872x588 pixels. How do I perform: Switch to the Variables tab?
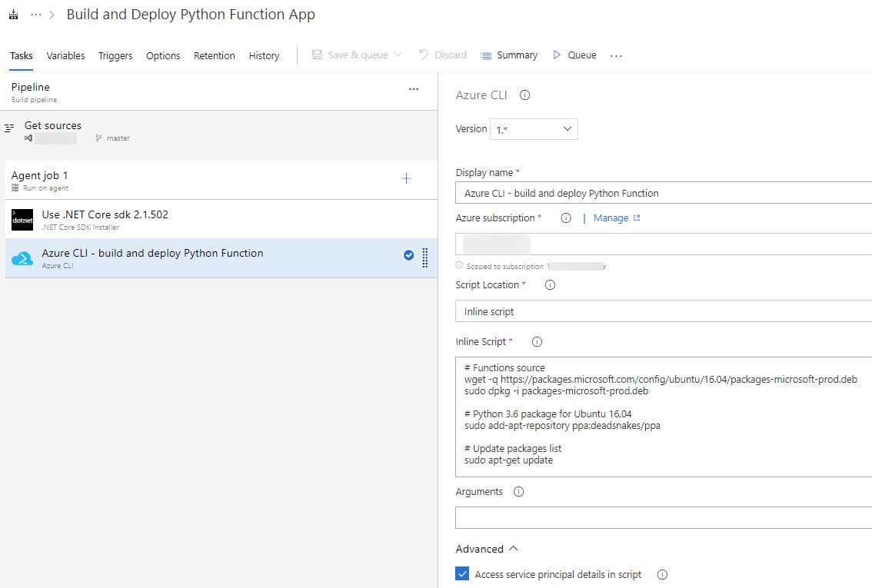pos(65,55)
